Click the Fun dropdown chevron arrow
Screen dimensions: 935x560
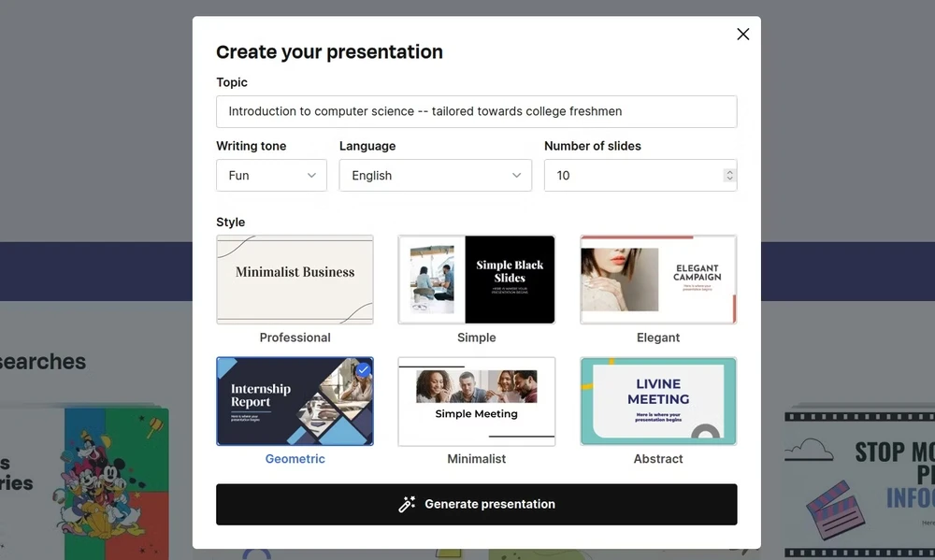pos(312,176)
